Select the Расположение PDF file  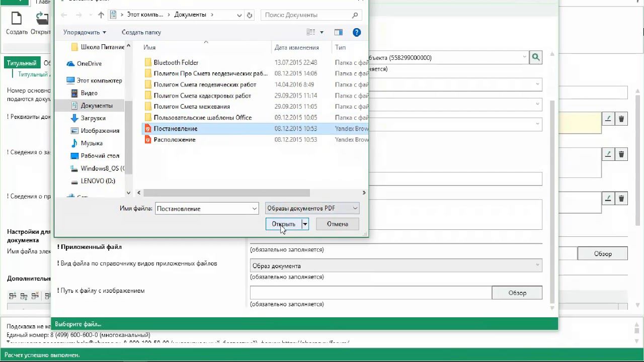[x=174, y=140]
